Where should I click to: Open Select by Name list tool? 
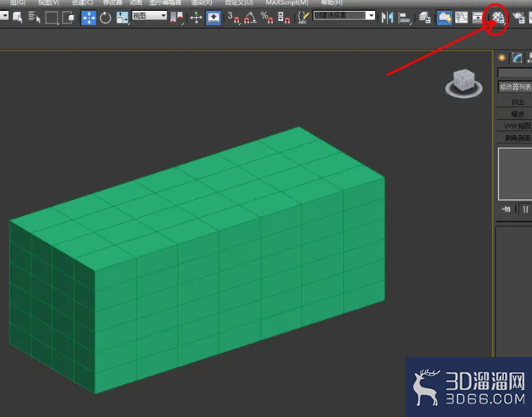pyautogui.click(x=35, y=17)
